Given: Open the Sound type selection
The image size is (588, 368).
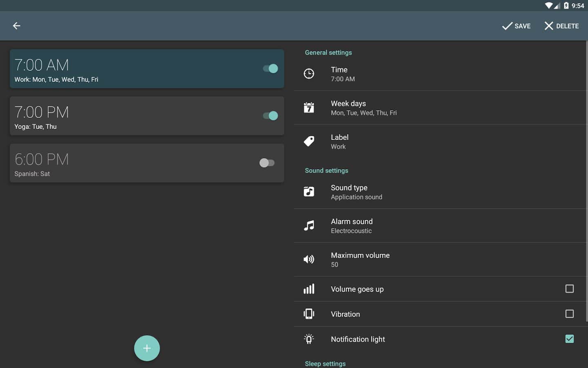Looking at the screenshot, I should (408, 192).
